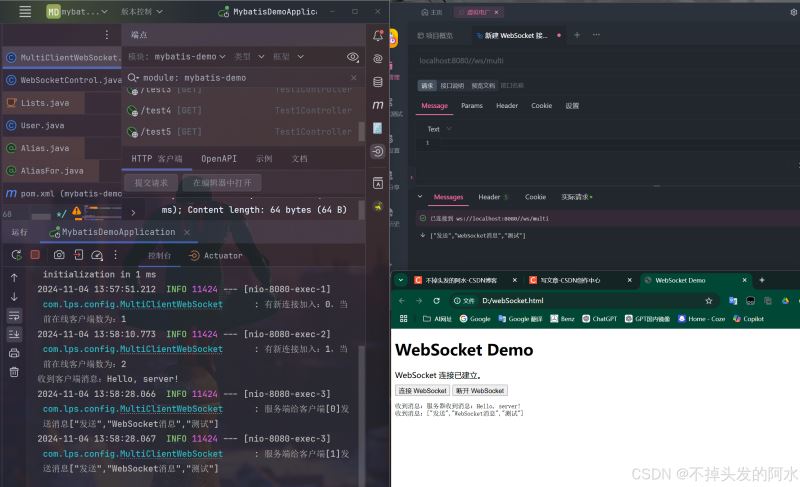Click the 连接 WebSocket button

click(422, 391)
